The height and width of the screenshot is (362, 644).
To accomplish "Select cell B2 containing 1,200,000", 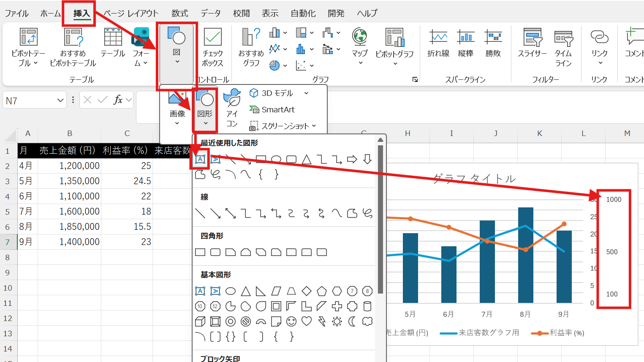I will (x=70, y=166).
